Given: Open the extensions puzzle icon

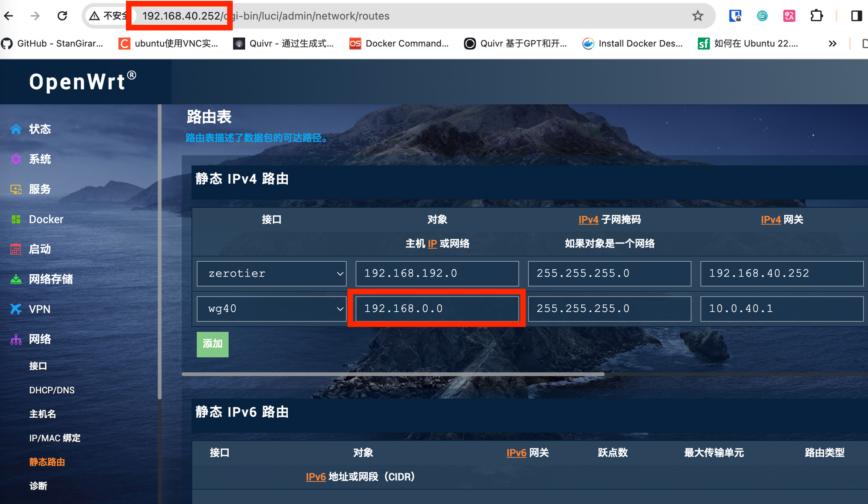Looking at the screenshot, I should tap(816, 16).
